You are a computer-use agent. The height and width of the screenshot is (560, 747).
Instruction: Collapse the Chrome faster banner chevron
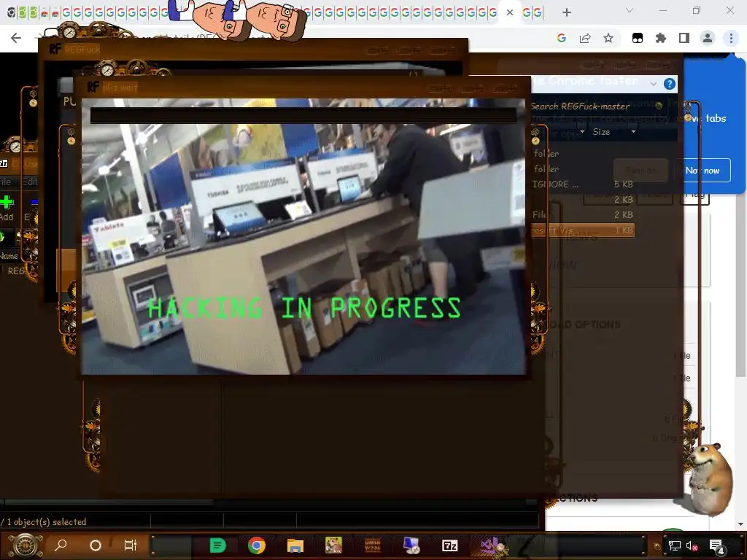point(653,84)
